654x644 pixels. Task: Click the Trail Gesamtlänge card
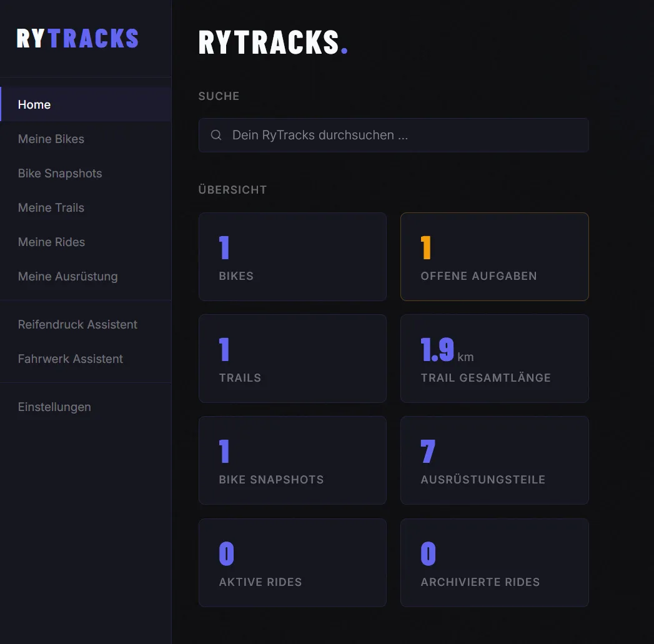(494, 358)
